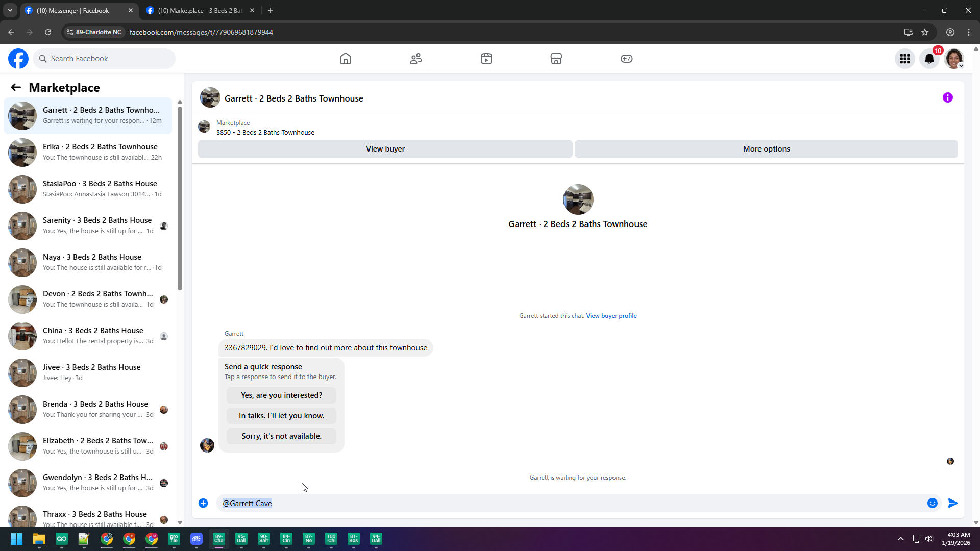
Task: Open Sarenity 3 Beds 2 Baths House conversation
Action: coord(88,226)
